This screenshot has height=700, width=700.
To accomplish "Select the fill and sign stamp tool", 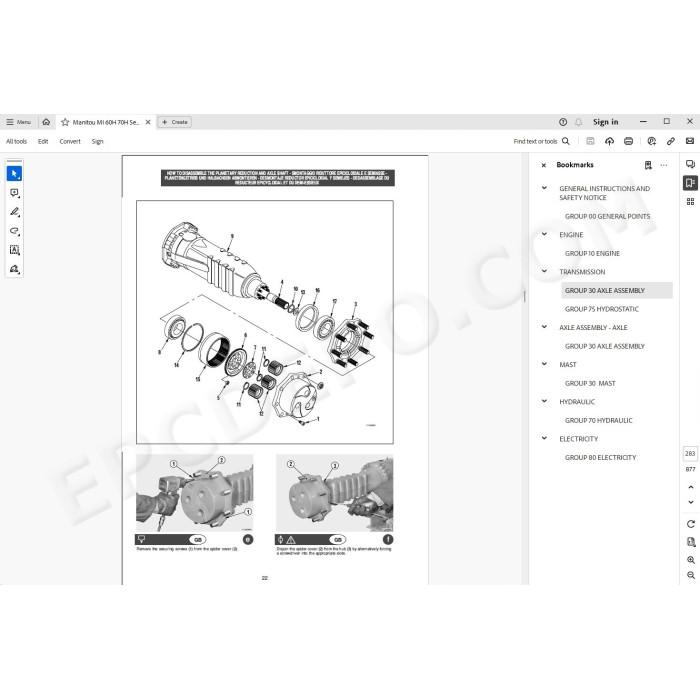I will (14, 269).
